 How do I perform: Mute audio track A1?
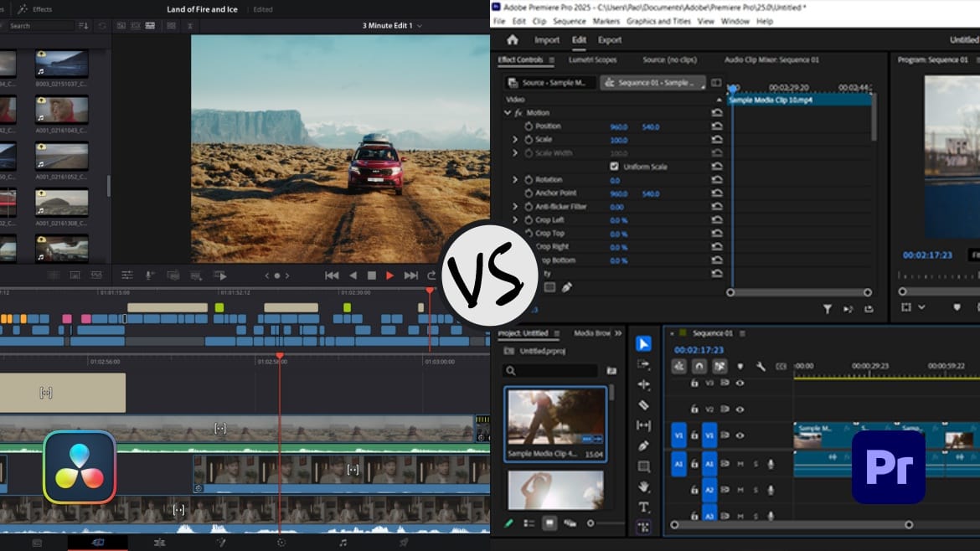(740, 464)
